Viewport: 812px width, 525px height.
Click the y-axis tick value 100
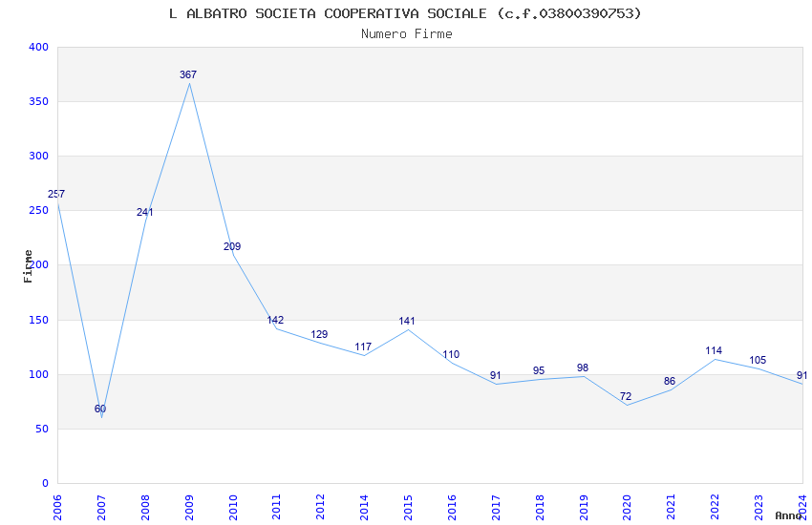coord(39,374)
